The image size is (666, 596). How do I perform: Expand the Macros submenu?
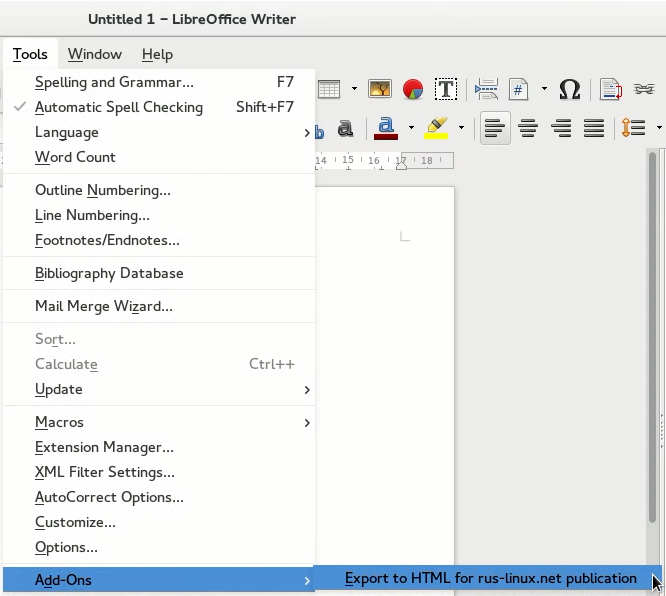point(159,422)
